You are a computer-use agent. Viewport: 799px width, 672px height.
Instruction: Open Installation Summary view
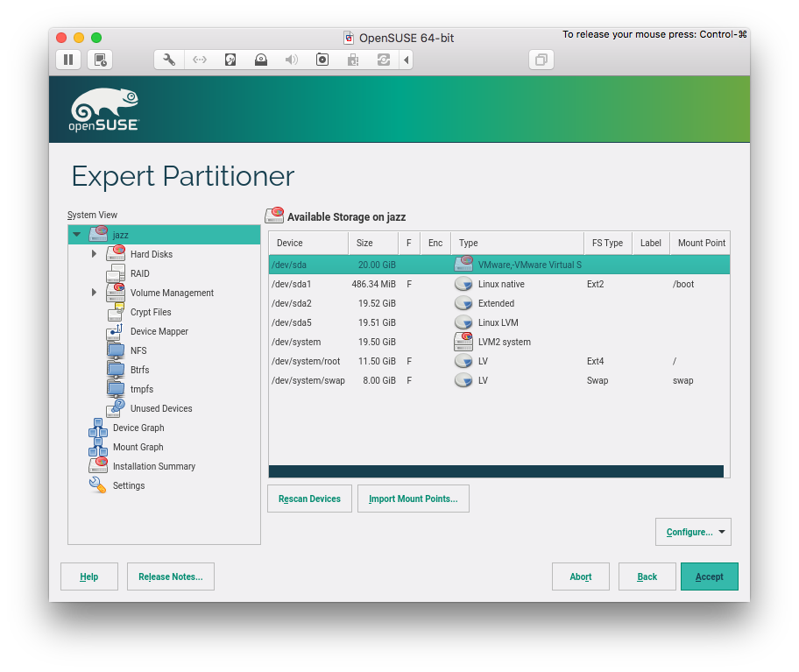point(154,467)
